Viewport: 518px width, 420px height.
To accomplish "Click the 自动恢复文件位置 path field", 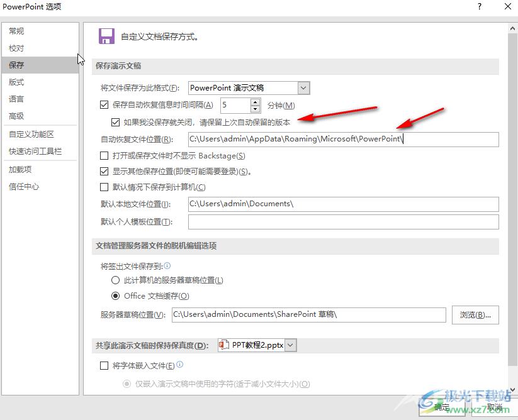I will click(x=343, y=139).
